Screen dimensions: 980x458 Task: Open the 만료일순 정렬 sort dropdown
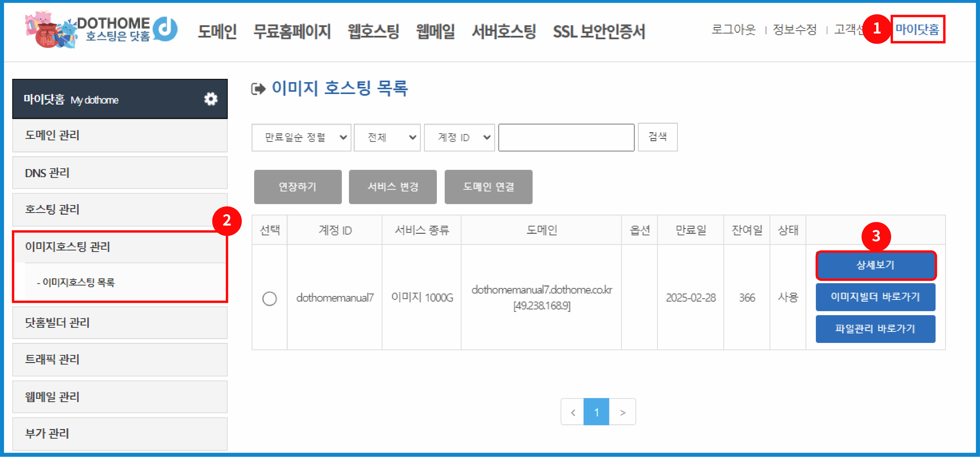(x=301, y=137)
